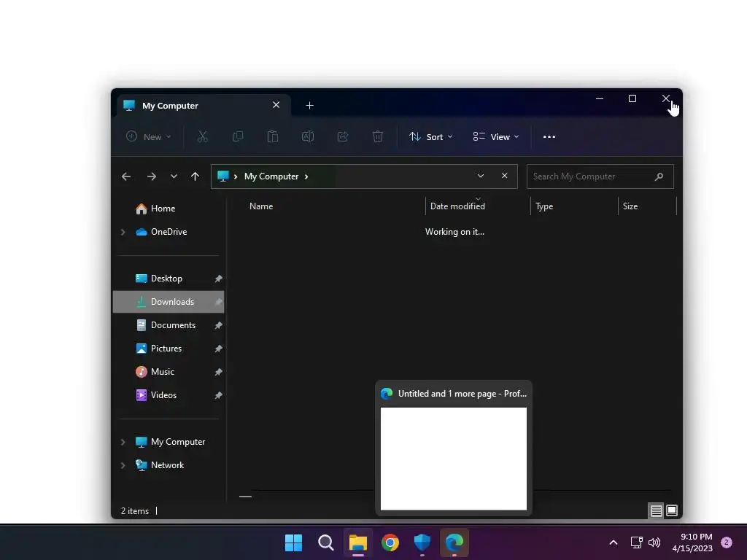Sort by Size column header
The width and height of the screenshot is (747, 560).
[647, 206]
